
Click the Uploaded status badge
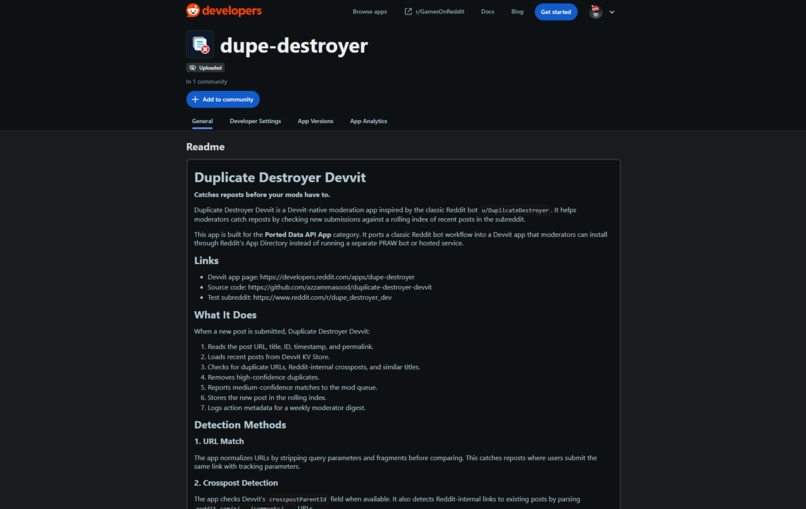[205, 67]
